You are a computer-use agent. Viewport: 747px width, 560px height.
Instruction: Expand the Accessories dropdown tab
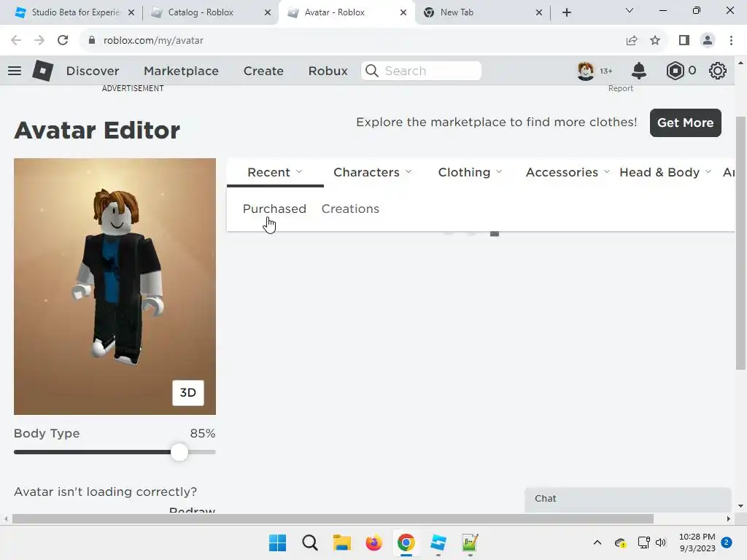click(x=568, y=172)
